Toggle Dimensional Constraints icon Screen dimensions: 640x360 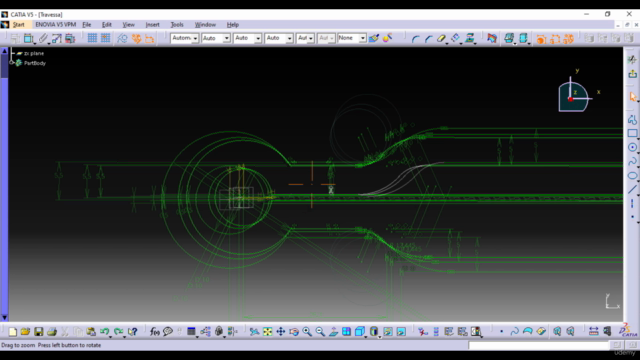(150, 38)
